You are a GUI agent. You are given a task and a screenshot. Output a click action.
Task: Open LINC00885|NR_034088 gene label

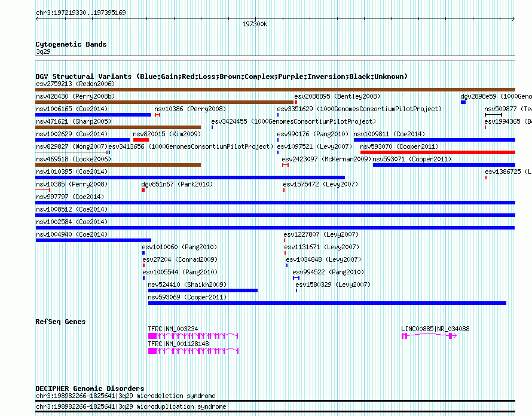(x=435, y=329)
